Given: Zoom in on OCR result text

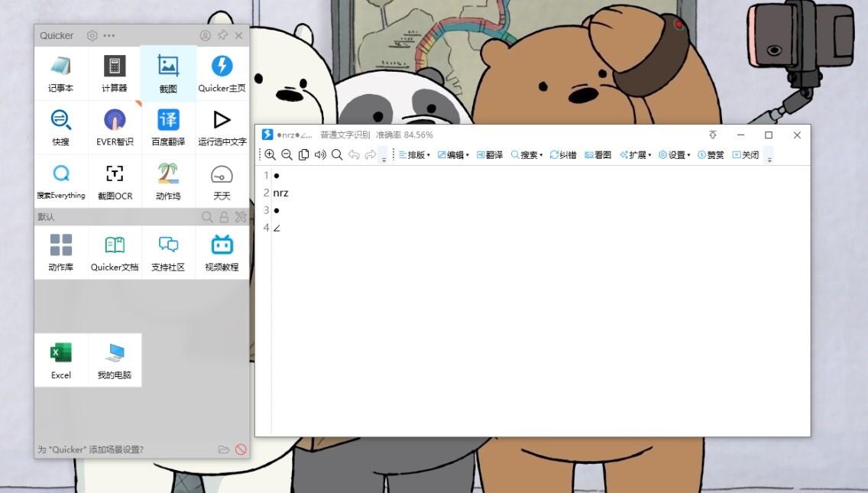Looking at the screenshot, I should (270, 154).
